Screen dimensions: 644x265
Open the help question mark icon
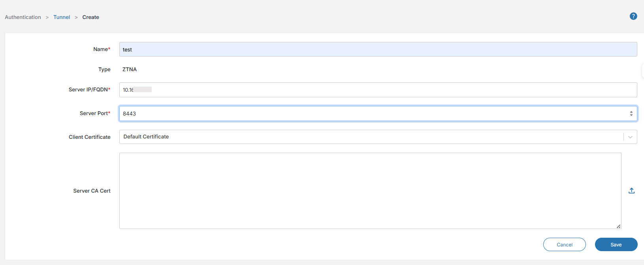point(633,16)
